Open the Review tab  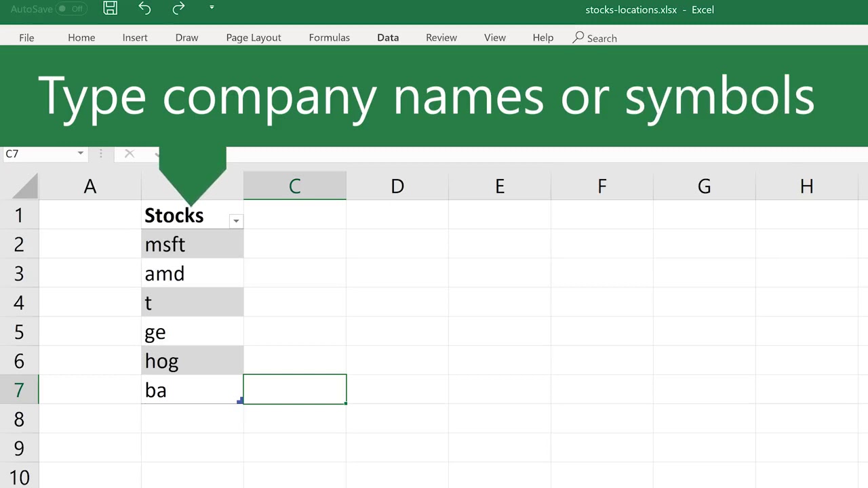click(441, 37)
